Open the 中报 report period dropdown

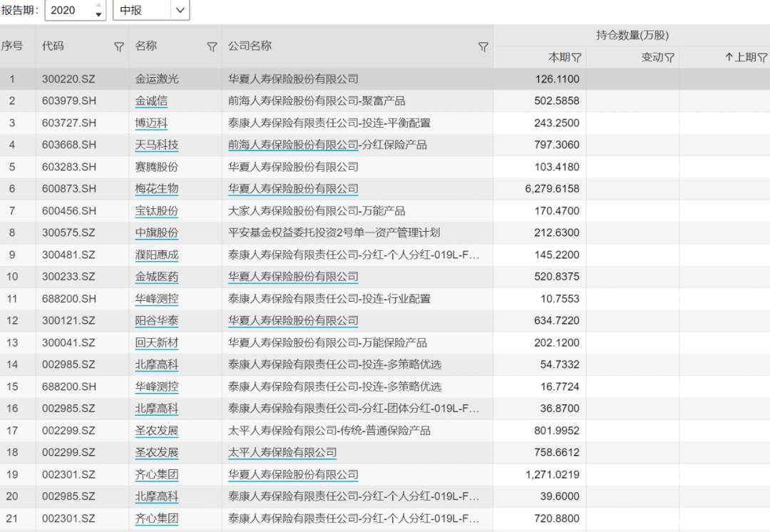click(180, 10)
